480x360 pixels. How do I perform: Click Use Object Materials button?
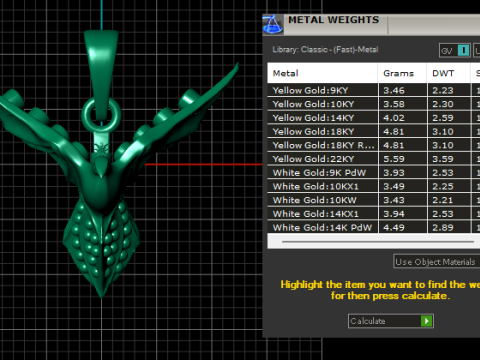point(437,262)
